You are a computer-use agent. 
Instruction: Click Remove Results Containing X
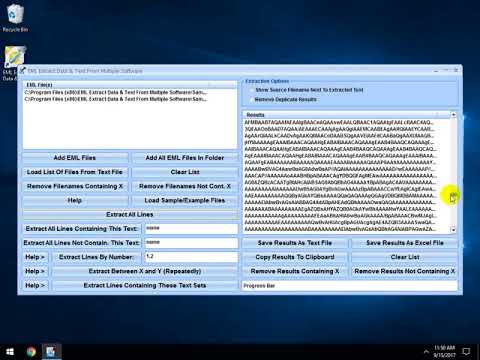[295, 271]
